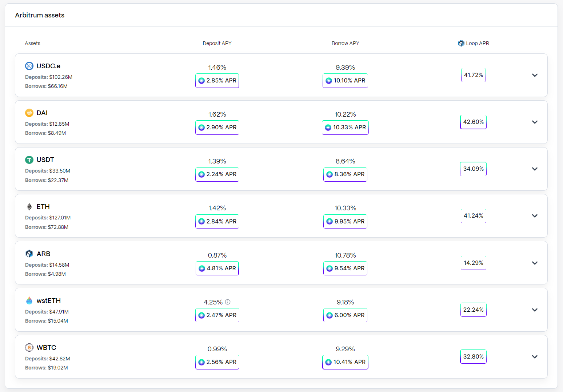Click reward icon in USDC.e 10.10% APR badge

coord(329,81)
